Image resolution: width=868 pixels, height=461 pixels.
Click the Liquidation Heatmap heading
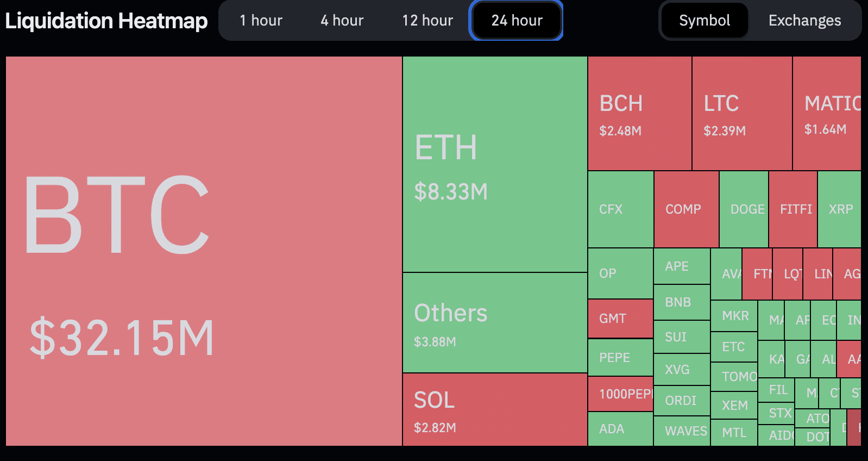106,21
